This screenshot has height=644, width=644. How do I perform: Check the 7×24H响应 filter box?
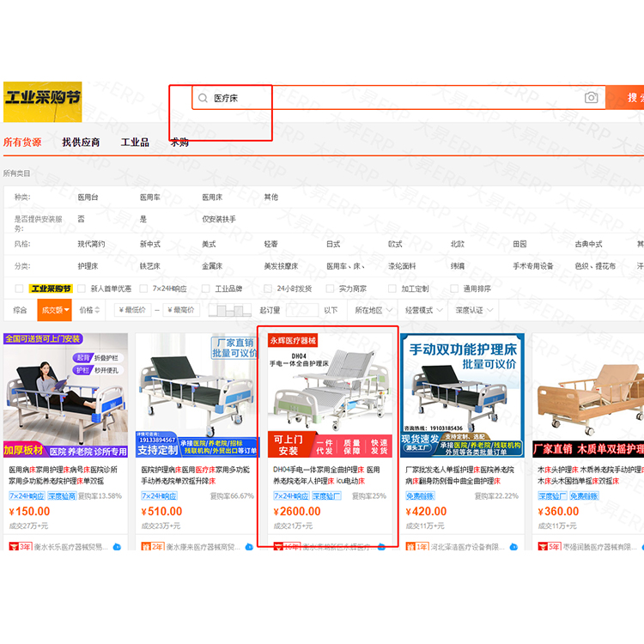tap(143, 289)
